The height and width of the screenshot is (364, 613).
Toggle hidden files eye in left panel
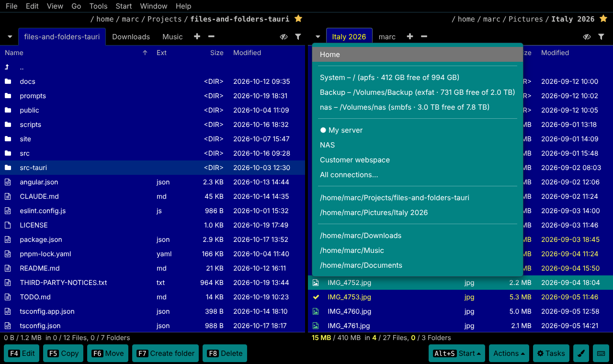click(x=284, y=36)
